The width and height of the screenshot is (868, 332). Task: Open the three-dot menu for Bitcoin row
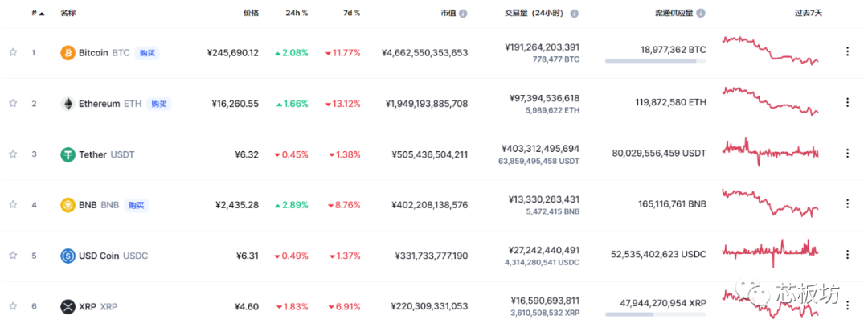click(x=847, y=51)
